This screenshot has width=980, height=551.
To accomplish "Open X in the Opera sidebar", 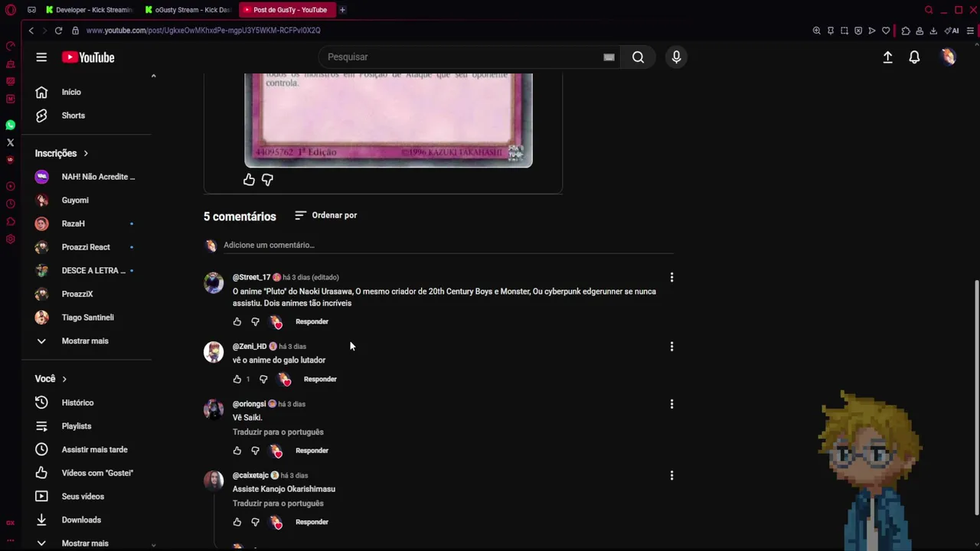I will coord(10,142).
